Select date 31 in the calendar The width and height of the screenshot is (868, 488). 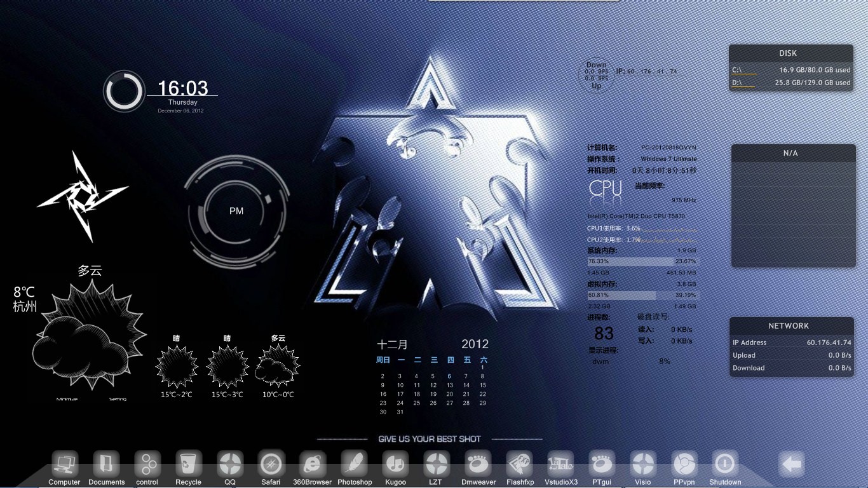400,412
